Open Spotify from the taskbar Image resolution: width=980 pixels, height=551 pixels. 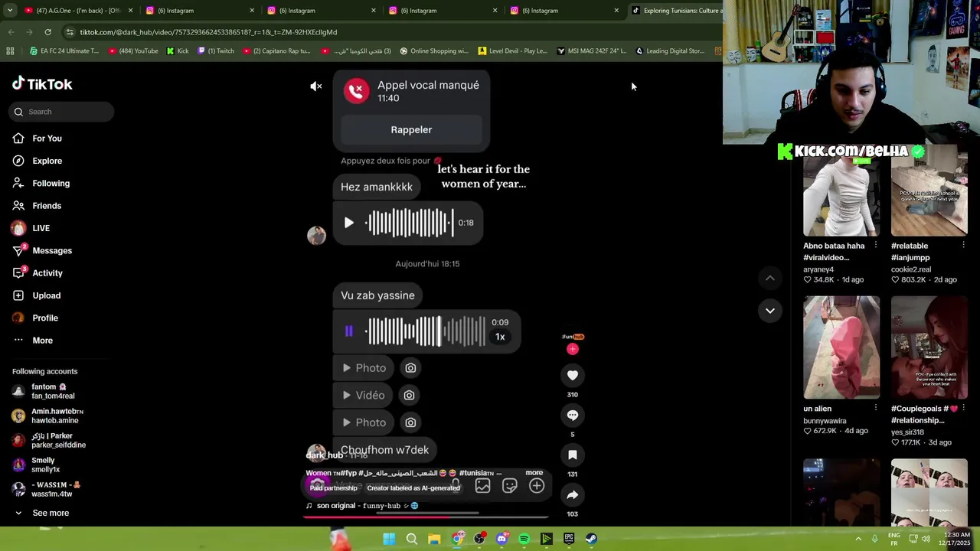point(524,539)
